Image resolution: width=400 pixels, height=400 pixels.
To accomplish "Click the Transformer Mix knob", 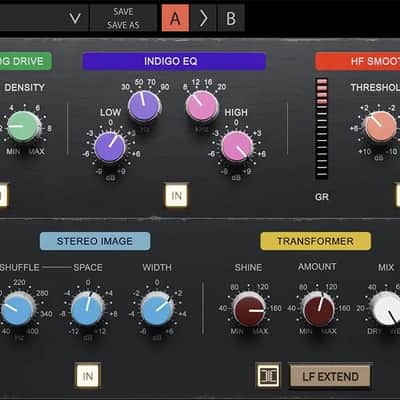I will (386, 309).
